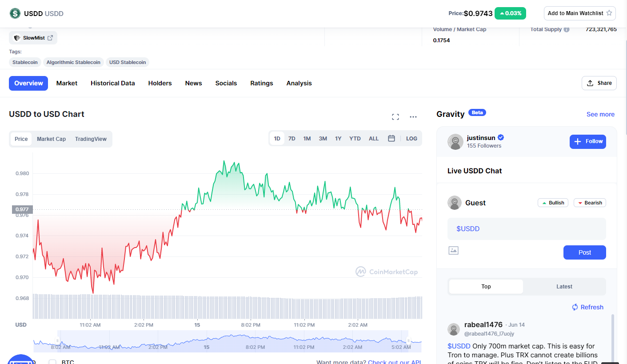Click the Stablecoin tag
The image size is (627, 364).
pos(25,62)
